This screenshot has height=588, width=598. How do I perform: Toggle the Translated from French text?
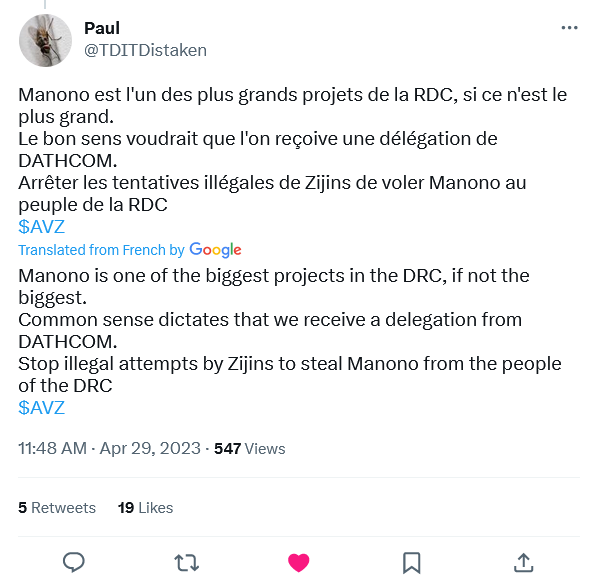point(101,250)
